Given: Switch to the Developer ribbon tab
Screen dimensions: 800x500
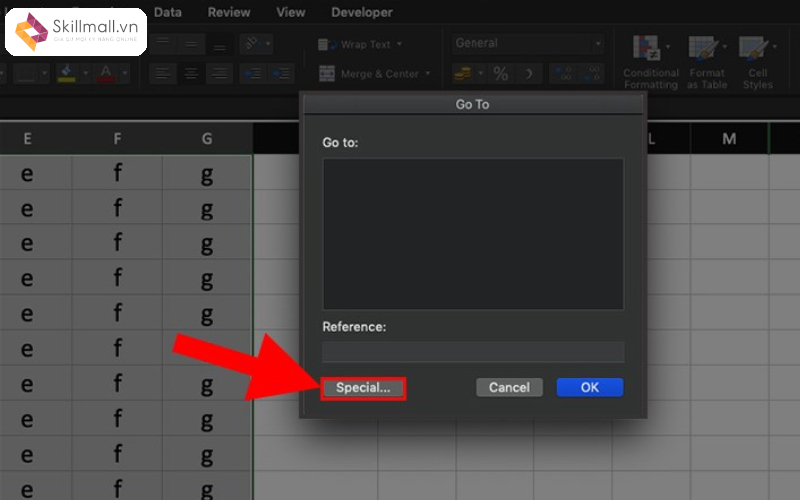Looking at the screenshot, I should click(x=362, y=12).
